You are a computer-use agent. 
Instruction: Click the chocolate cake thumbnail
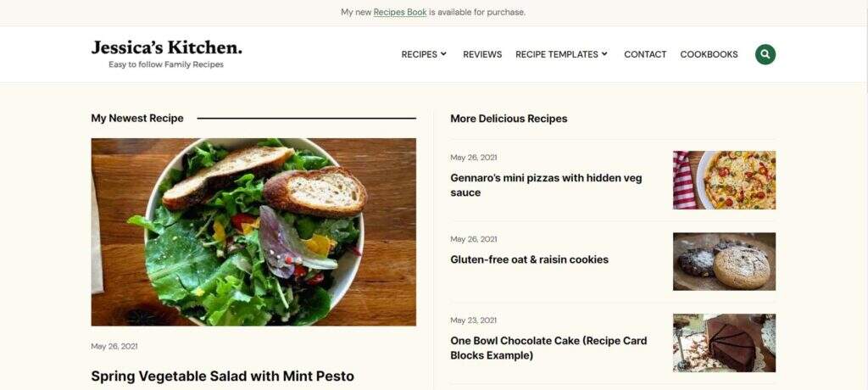724,343
